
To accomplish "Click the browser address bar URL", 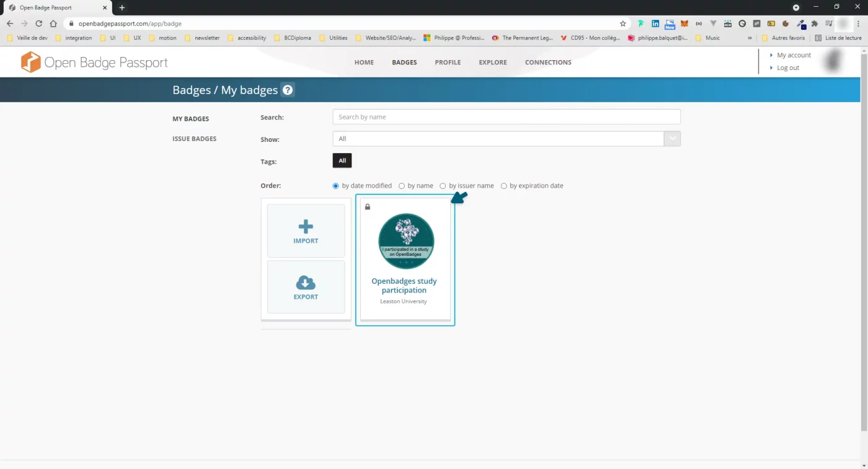I will [130, 24].
